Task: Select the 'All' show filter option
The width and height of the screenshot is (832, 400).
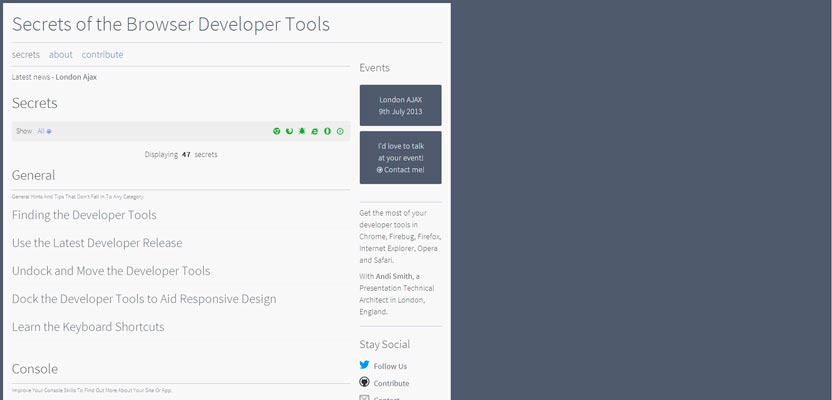Action: pyautogui.click(x=44, y=131)
